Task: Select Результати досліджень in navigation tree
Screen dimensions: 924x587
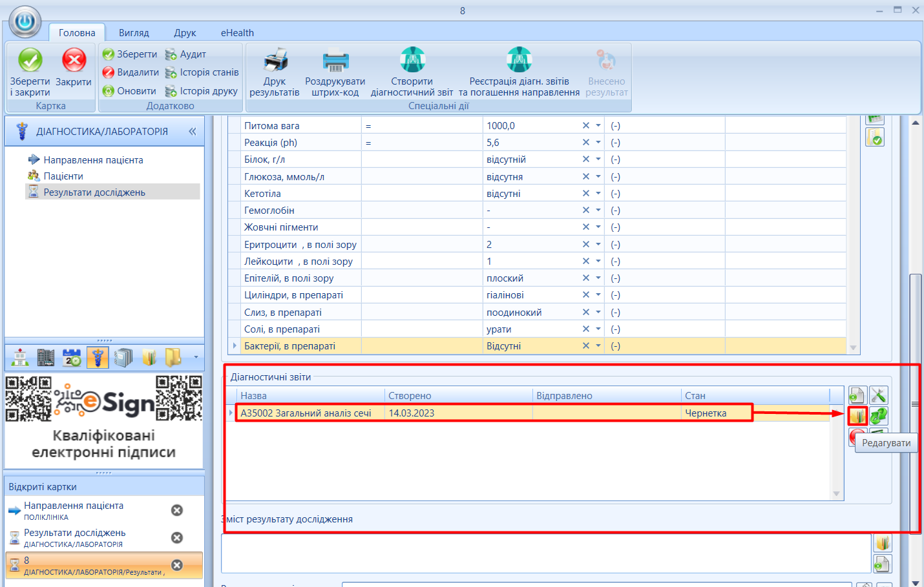Action: pyautogui.click(x=94, y=192)
